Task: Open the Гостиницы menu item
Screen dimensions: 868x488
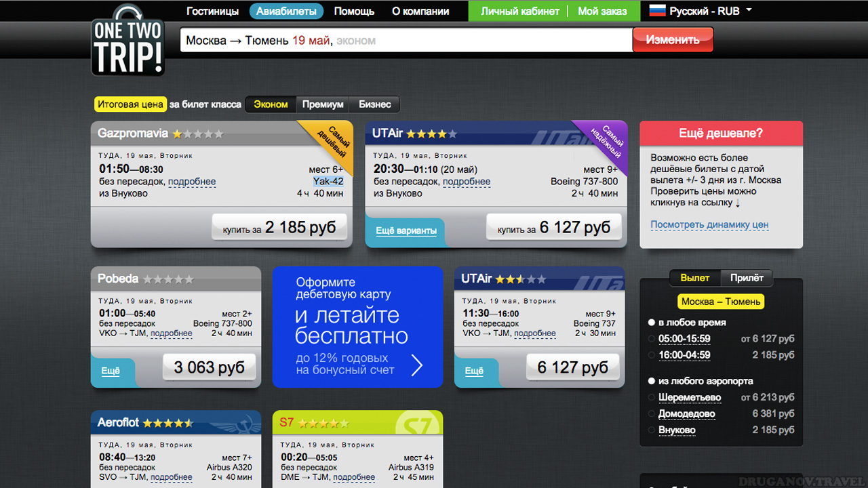Action: [212, 11]
